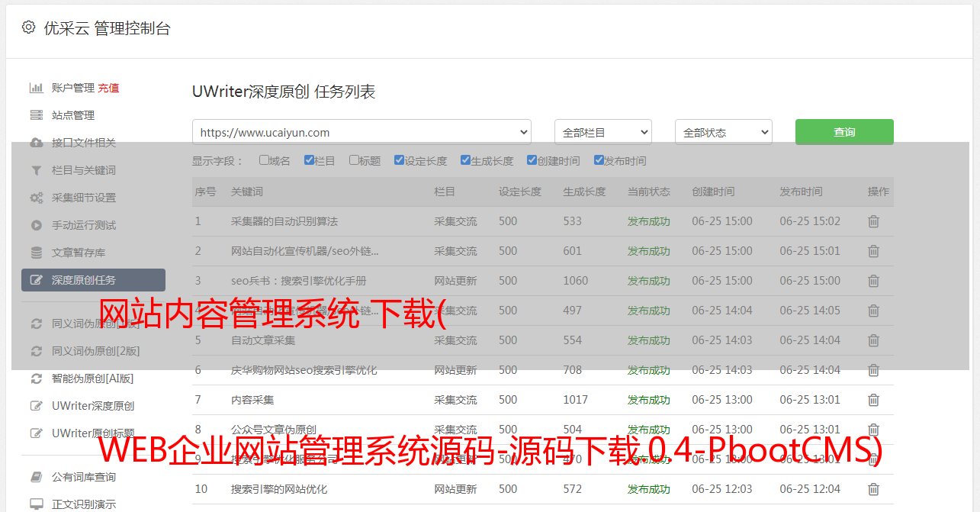This screenshot has height=512, width=980.
Task: Click the bar chart icon for 账户管理
Action: (36, 88)
